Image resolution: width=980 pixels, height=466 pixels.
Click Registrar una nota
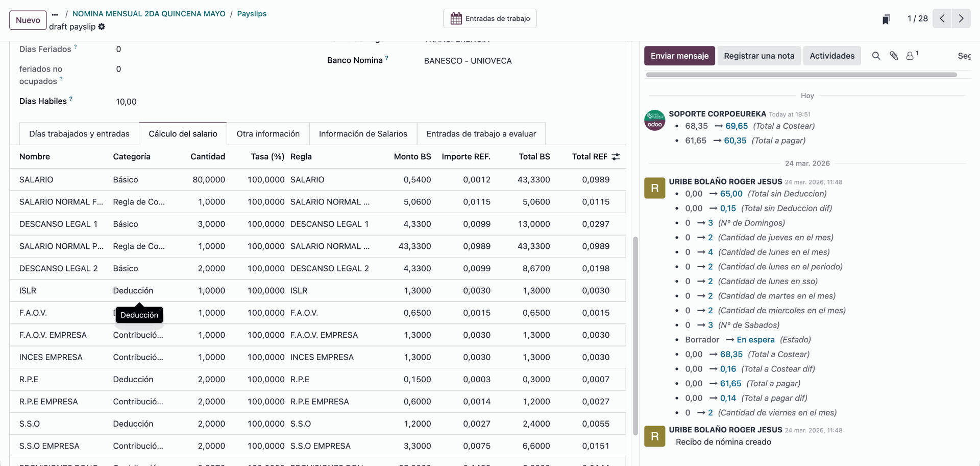(x=759, y=56)
